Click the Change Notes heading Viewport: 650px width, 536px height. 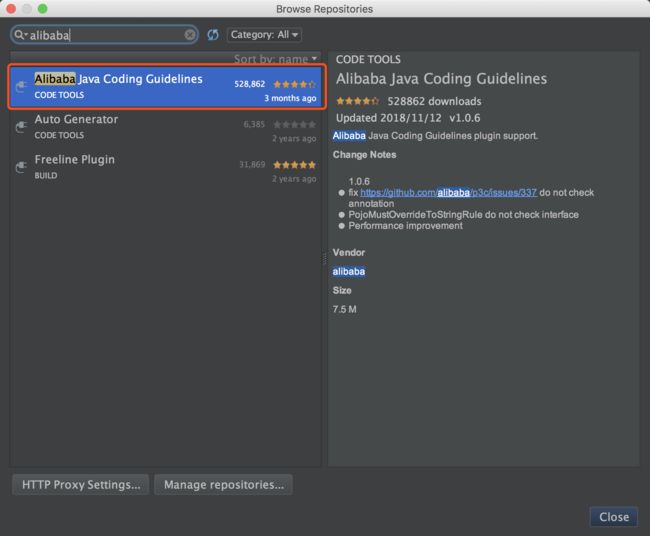pos(364,155)
